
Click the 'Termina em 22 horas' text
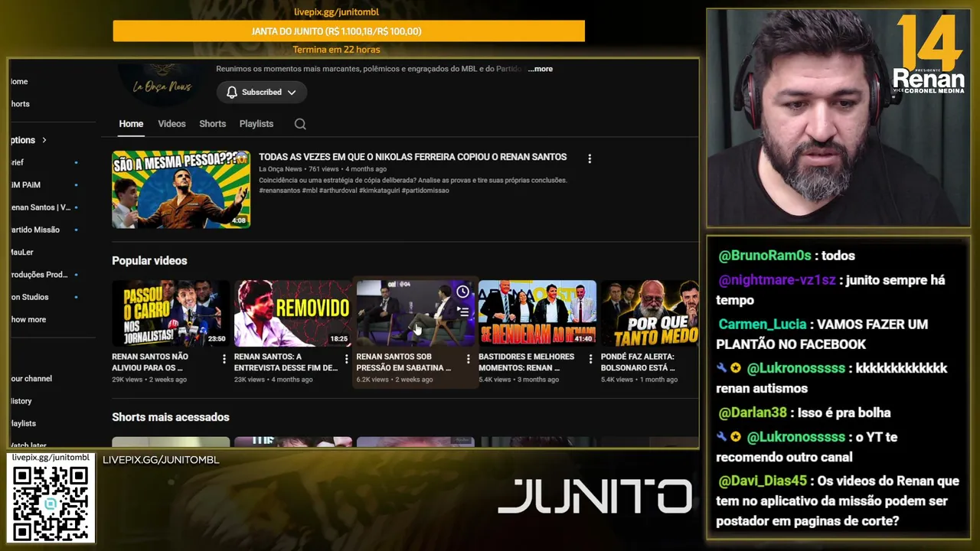tap(336, 50)
